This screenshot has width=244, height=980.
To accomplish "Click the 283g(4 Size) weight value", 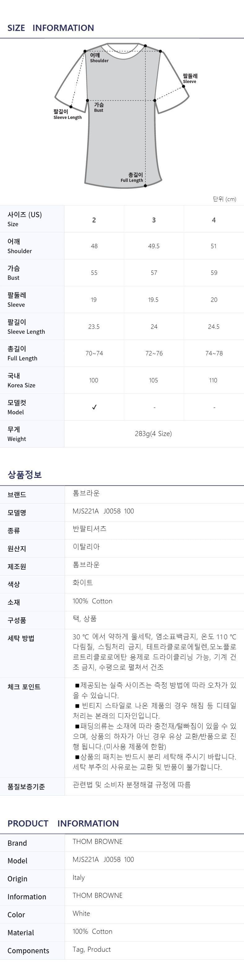I will click(x=153, y=434).
